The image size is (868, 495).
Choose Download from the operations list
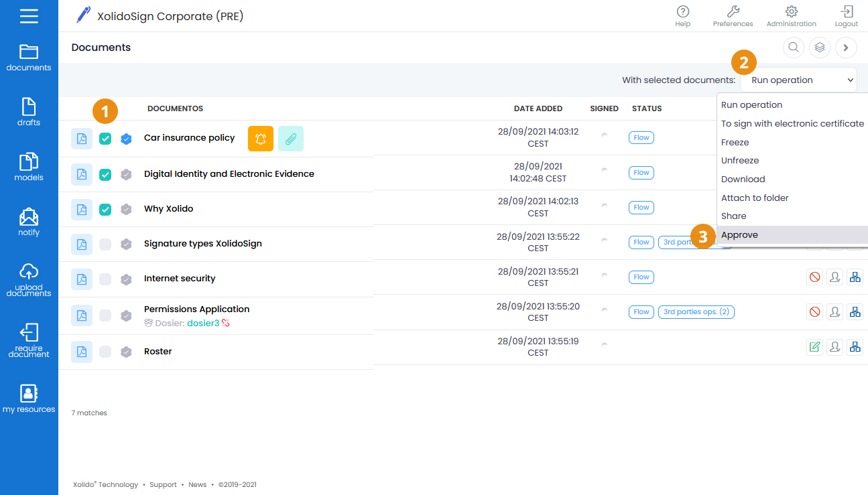click(793, 180)
